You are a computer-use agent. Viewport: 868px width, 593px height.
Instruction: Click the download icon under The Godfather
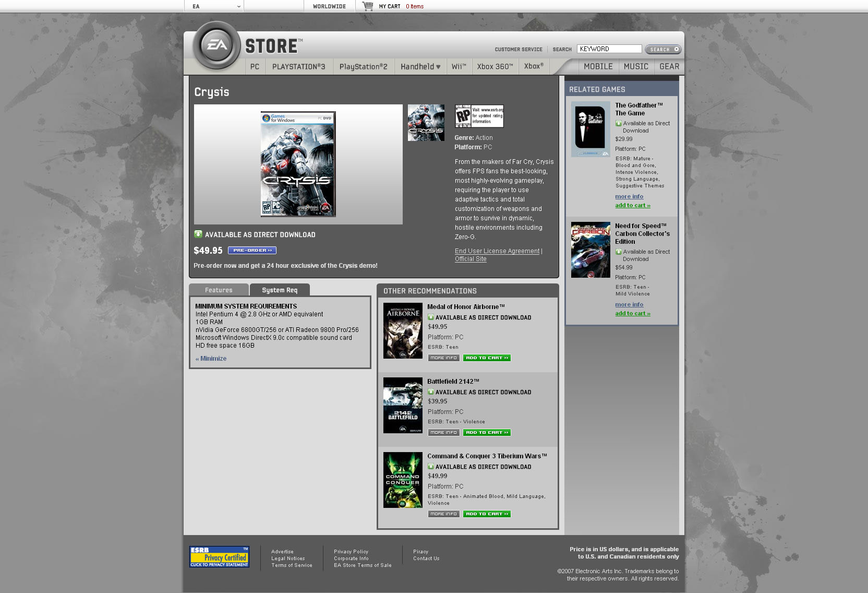[619, 124]
